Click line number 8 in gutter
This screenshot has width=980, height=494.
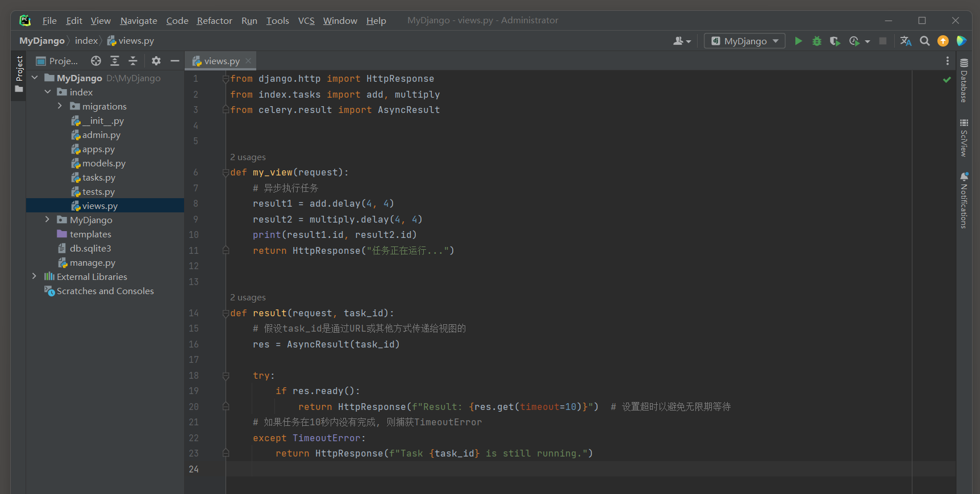click(195, 204)
